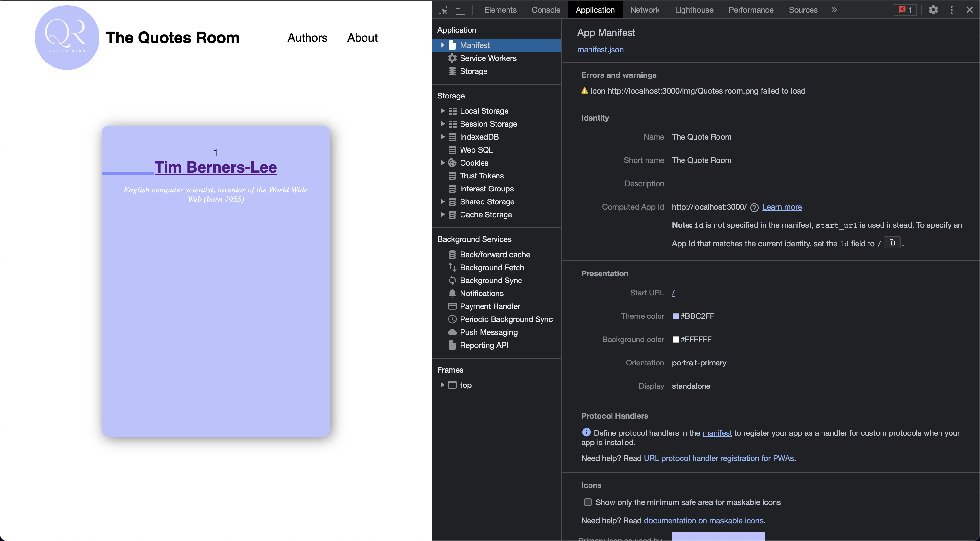Switch to the Network tab
The height and width of the screenshot is (541, 980).
coord(645,10)
